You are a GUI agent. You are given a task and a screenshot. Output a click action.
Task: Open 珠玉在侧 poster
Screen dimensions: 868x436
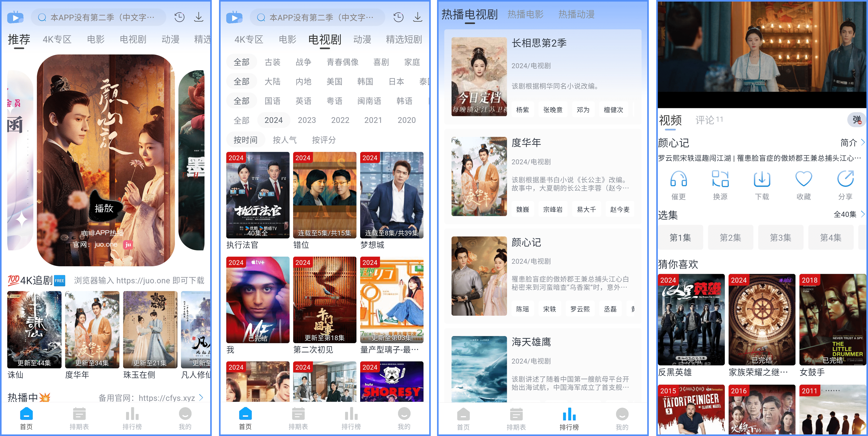click(x=150, y=329)
